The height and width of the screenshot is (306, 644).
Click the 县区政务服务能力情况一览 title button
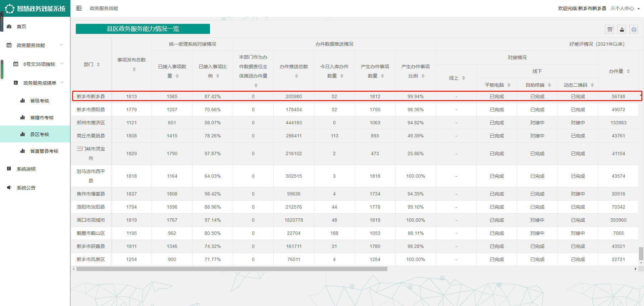click(x=143, y=29)
